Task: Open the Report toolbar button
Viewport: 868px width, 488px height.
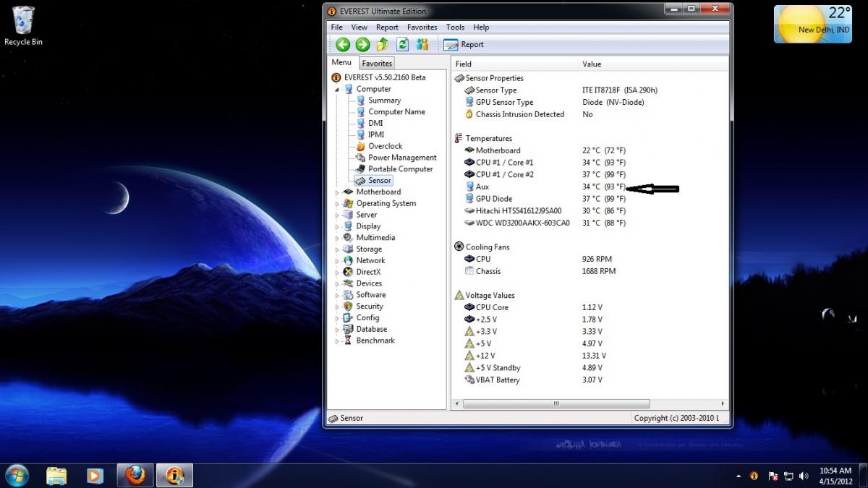Action: tap(464, 44)
